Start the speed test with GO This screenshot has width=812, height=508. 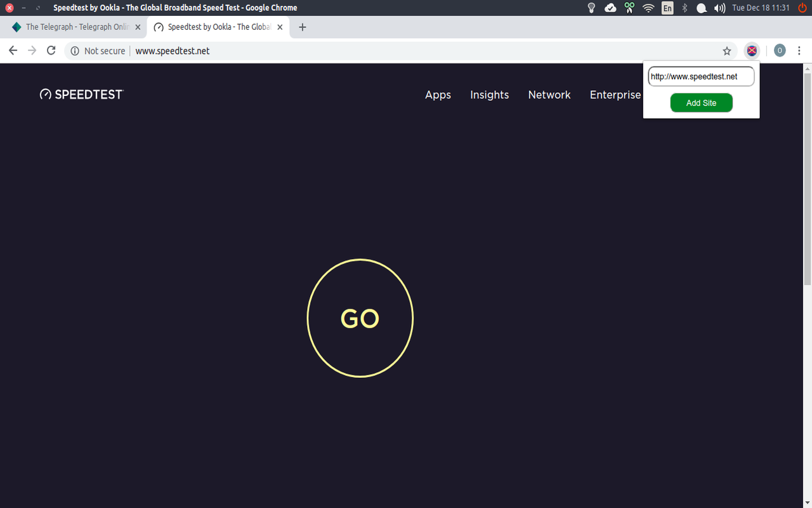(x=360, y=317)
